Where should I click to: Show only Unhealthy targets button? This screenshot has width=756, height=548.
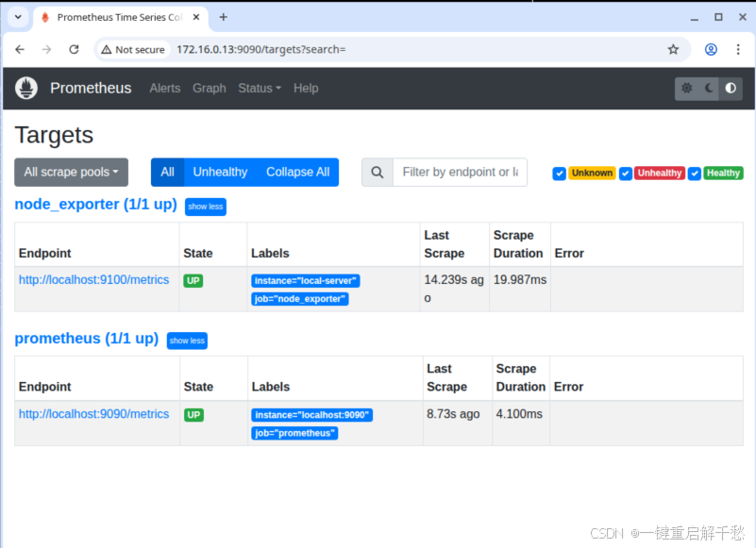coord(220,172)
